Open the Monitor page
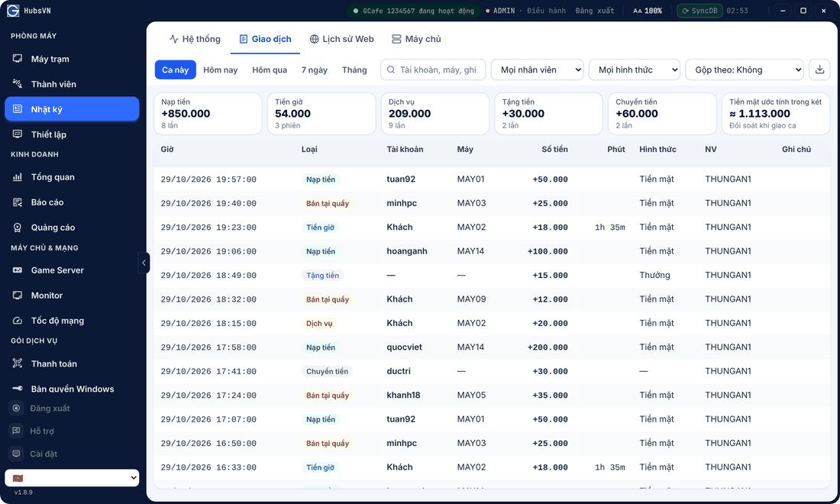 click(x=72, y=296)
